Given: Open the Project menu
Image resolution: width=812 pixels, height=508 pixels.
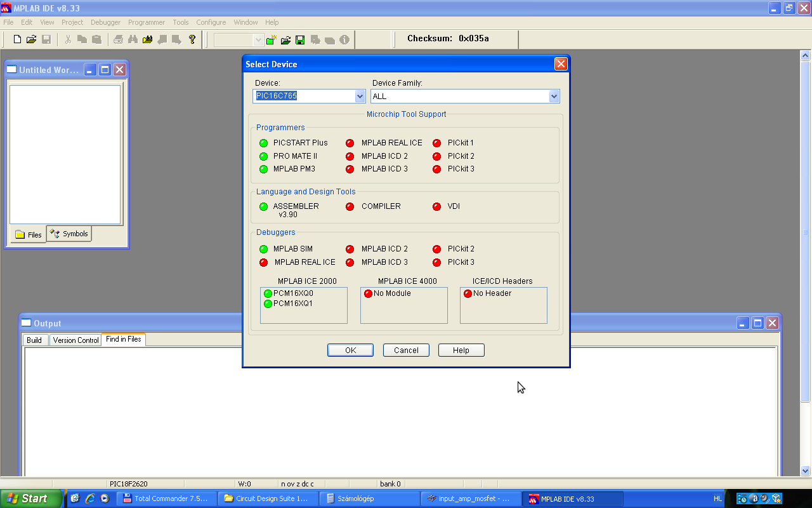Looking at the screenshot, I should 72,22.
